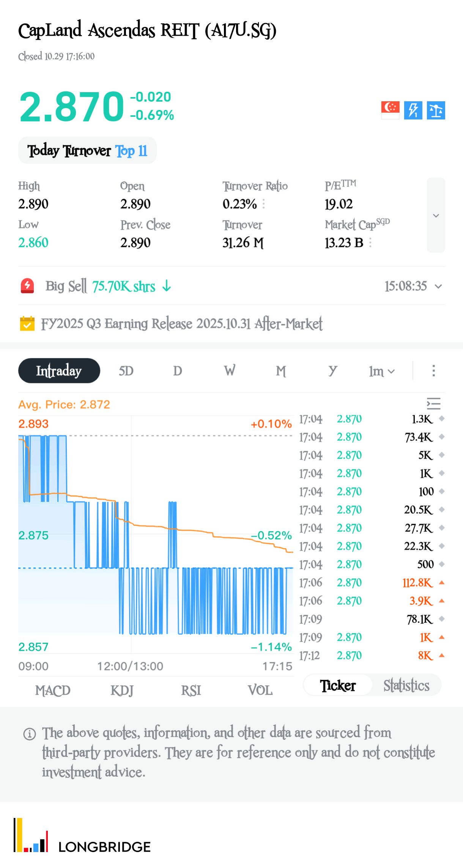The width and height of the screenshot is (463, 868).
Task: Open the FY2025 Q3 Earning Release notice
Action: pos(181,324)
